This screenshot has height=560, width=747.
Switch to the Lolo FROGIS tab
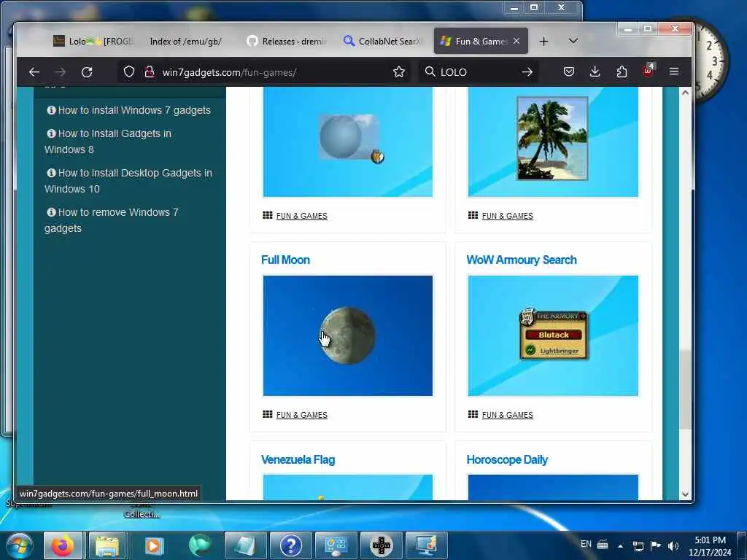point(93,42)
